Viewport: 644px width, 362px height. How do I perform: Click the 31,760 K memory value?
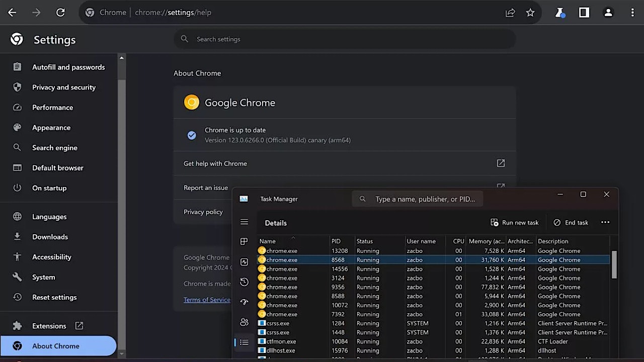tap(493, 260)
